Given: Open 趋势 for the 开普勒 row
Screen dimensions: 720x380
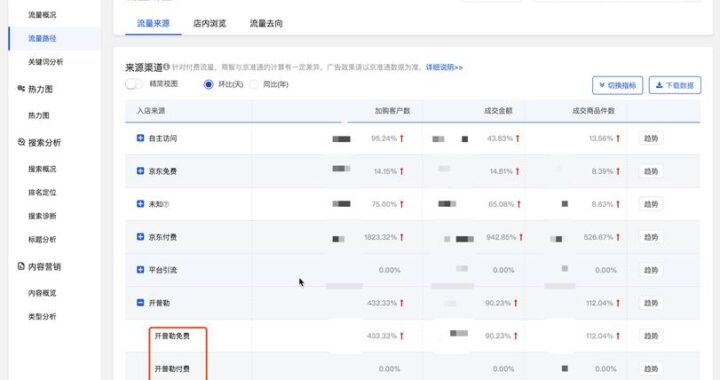Looking at the screenshot, I should 651,303.
